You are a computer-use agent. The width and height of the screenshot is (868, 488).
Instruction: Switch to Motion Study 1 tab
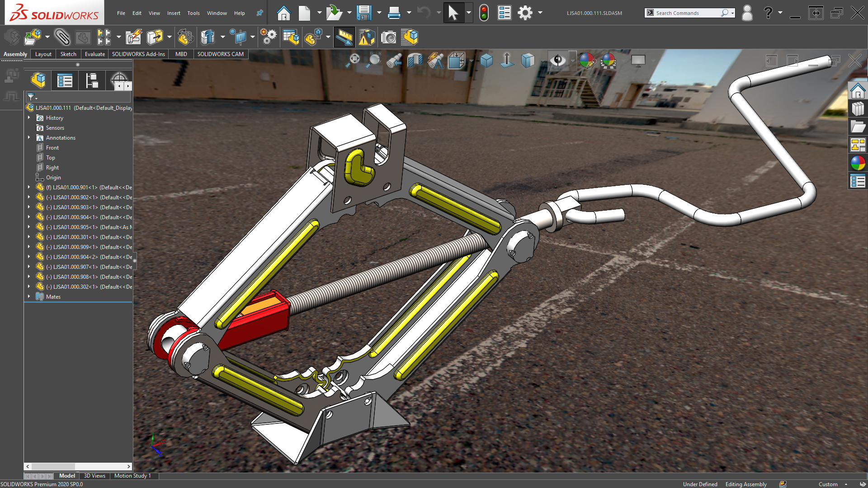tap(132, 476)
